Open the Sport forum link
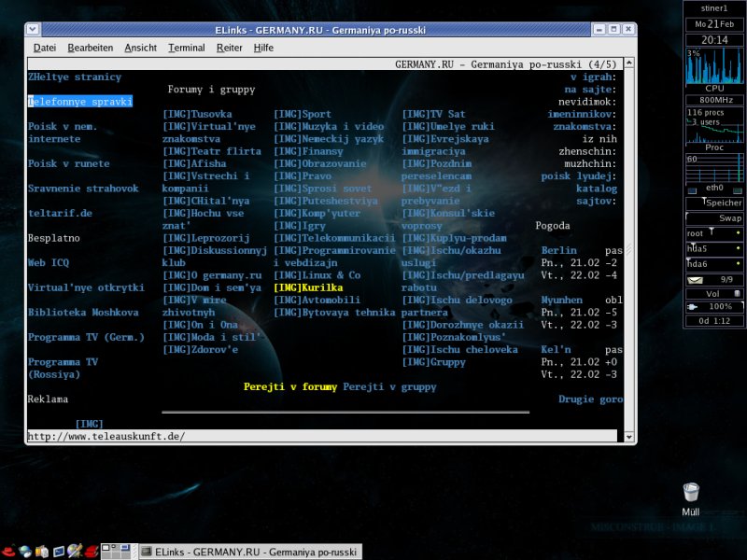 point(303,114)
